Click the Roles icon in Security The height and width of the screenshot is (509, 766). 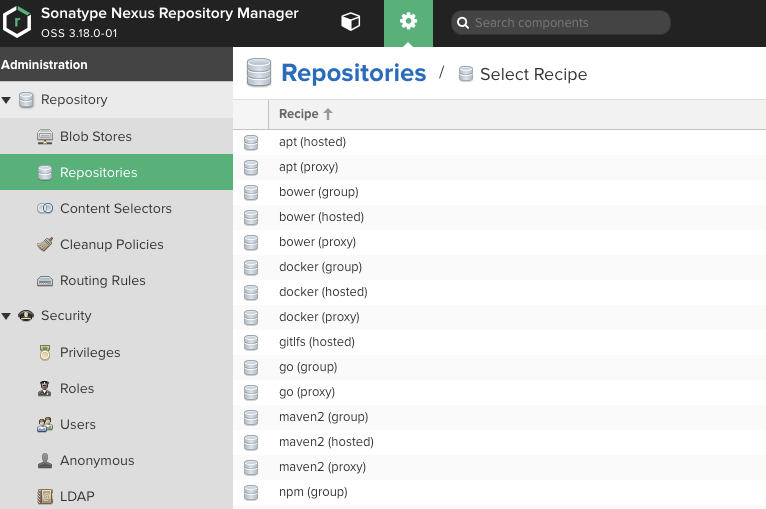pos(44,389)
